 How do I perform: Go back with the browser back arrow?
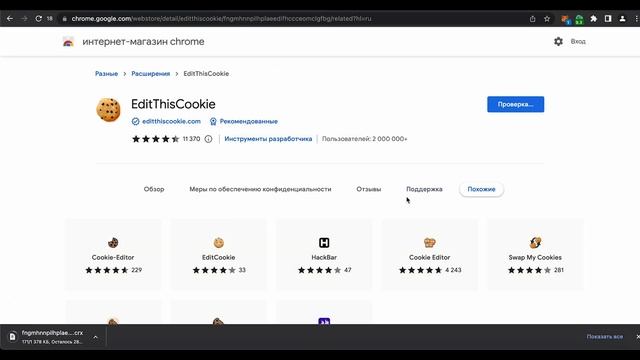click(10, 19)
